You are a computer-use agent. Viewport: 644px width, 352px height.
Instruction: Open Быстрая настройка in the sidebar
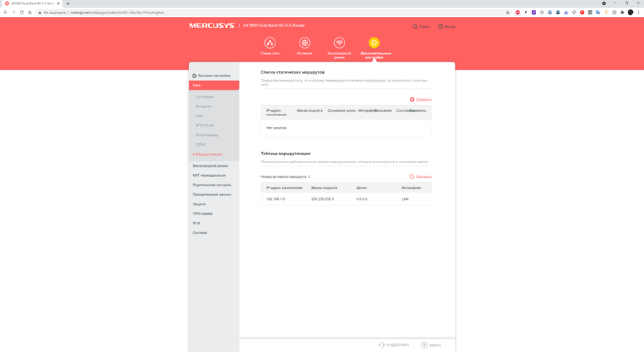pyautogui.click(x=213, y=76)
